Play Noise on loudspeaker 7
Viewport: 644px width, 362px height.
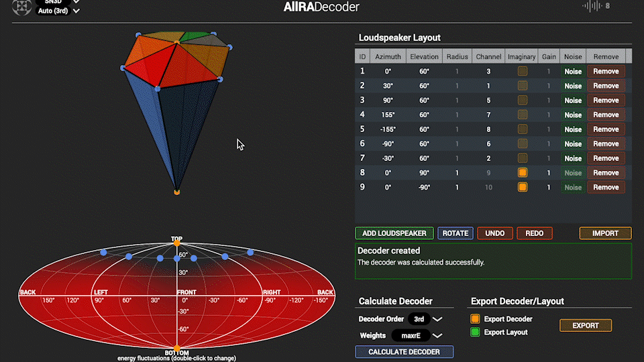pos(573,158)
